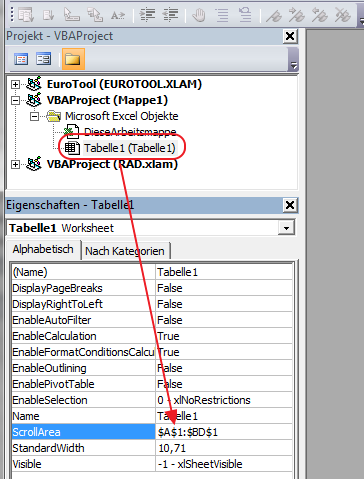Image resolution: width=364 pixels, height=479 pixels.
Task: Click the EnableCalculation value True
Action: (x=168, y=336)
